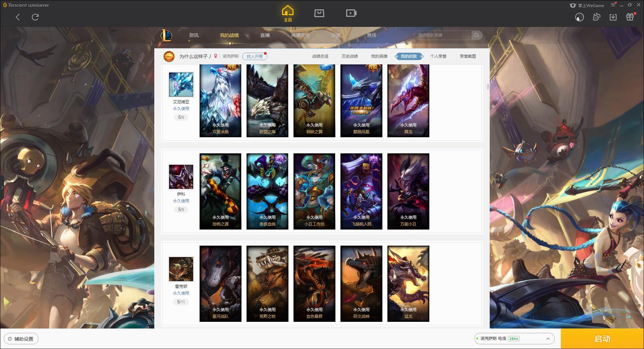
Task: Open the 猛龙 skin card
Action: point(408,284)
